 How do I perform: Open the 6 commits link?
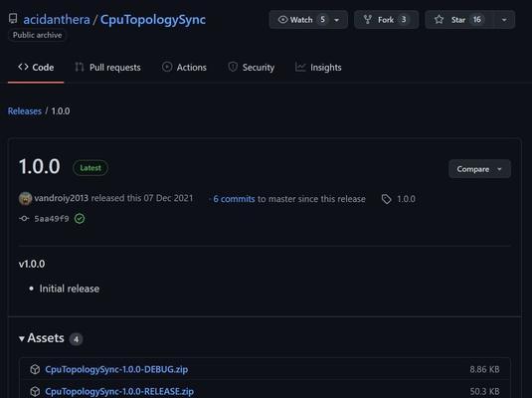(x=234, y=199)
